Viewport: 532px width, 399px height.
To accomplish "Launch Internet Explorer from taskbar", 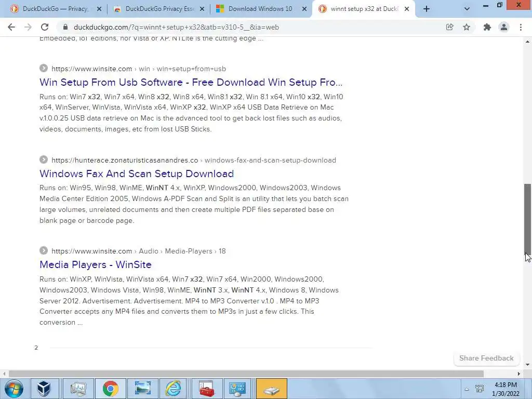I will pyautogui.click(x=174, y=389).
